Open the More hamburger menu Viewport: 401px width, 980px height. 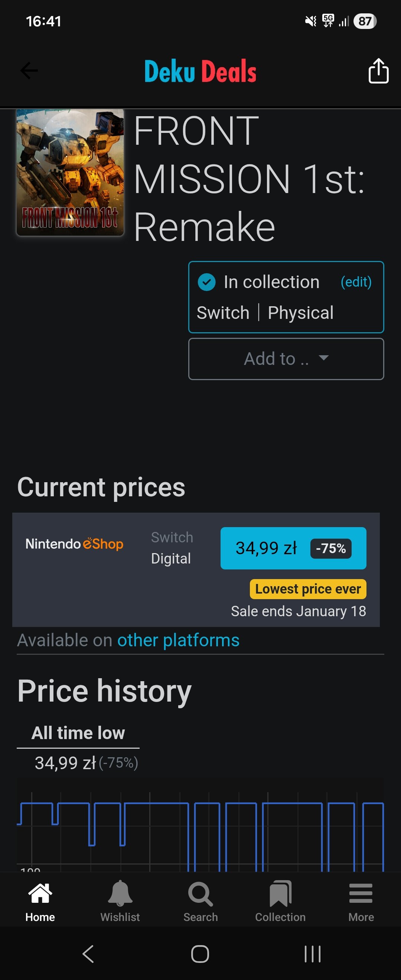coord(361,901)
